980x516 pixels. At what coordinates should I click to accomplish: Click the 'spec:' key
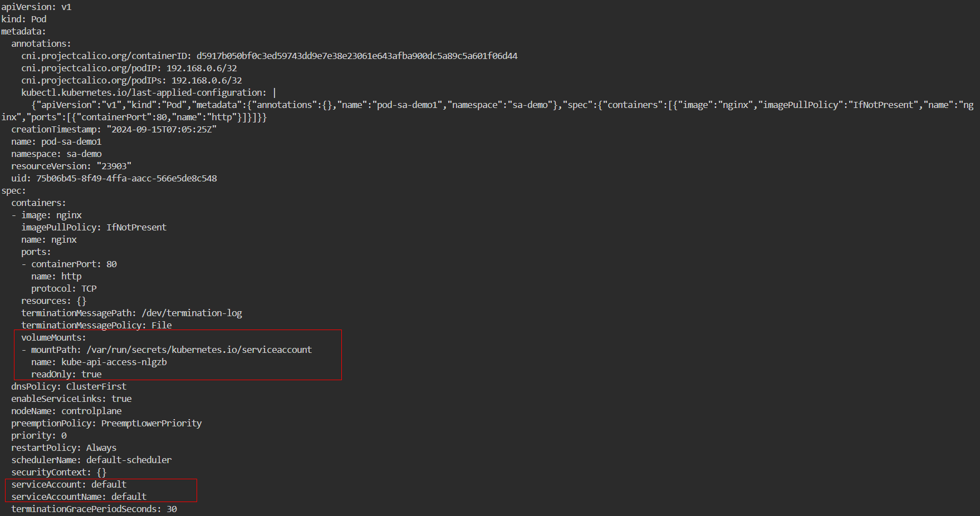pos(13,191)
